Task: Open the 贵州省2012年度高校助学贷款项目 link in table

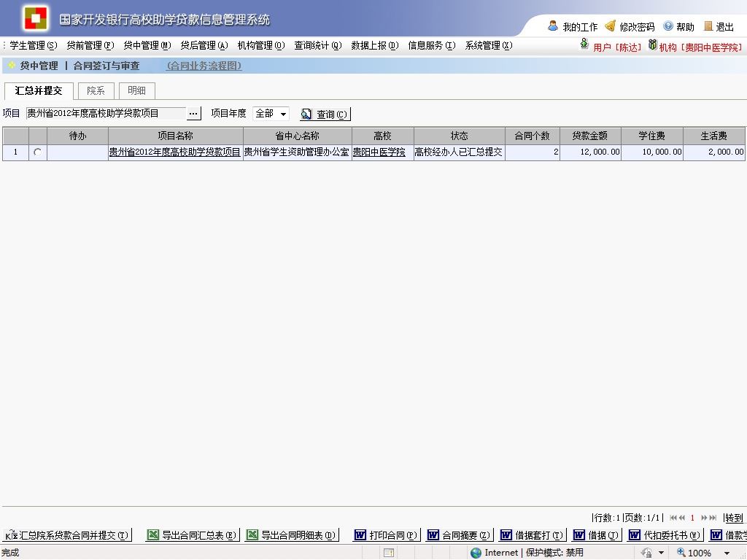Action: (x=175, y=152)
